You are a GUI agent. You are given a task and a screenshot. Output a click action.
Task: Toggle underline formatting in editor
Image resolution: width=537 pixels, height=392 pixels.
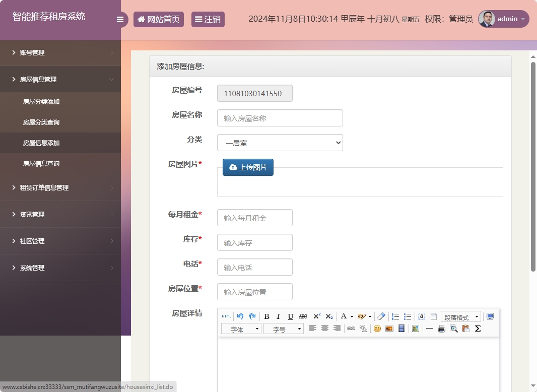(290, 316)
